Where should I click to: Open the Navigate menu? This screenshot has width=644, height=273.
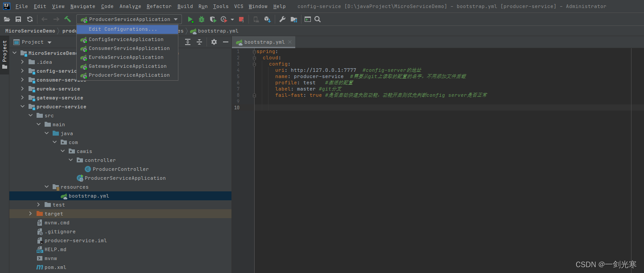pyautogui.click(x=83, y=6)
